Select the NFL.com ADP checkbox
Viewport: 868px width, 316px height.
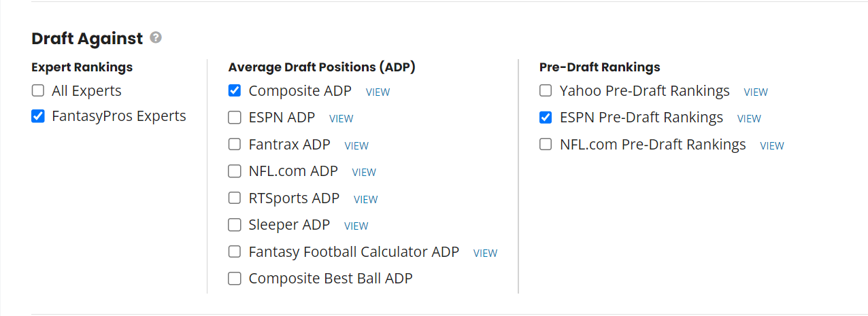pyautogui.click(x=235, y=171)
